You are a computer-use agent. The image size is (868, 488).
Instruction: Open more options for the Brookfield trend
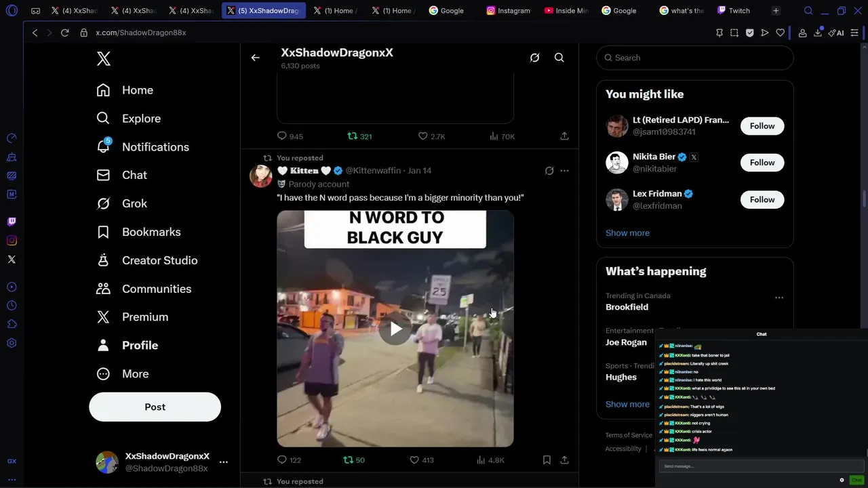(x=779, y=298)
